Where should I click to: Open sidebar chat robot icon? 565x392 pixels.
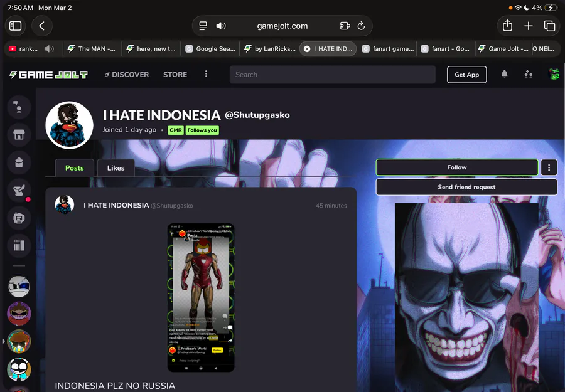click(19, 218)
